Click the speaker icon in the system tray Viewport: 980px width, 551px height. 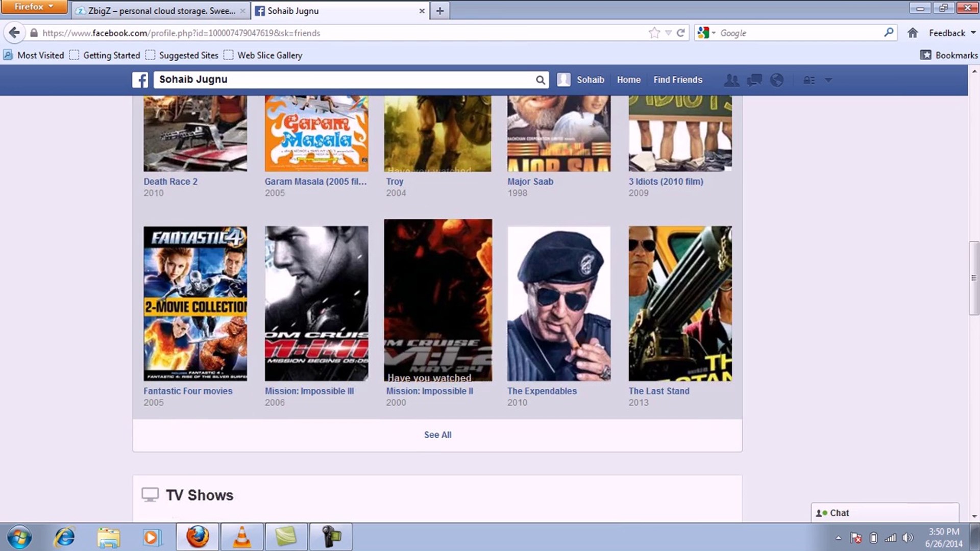coord(907,537)
